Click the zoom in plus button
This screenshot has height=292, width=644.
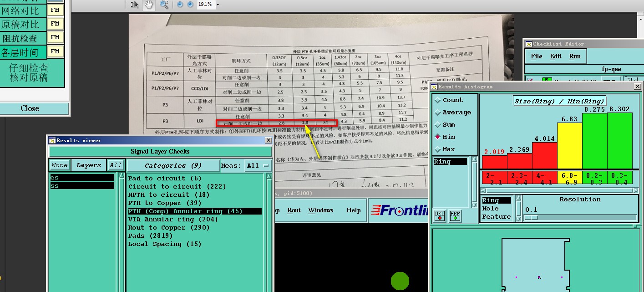pyautogui.click(x=190, y=4)
